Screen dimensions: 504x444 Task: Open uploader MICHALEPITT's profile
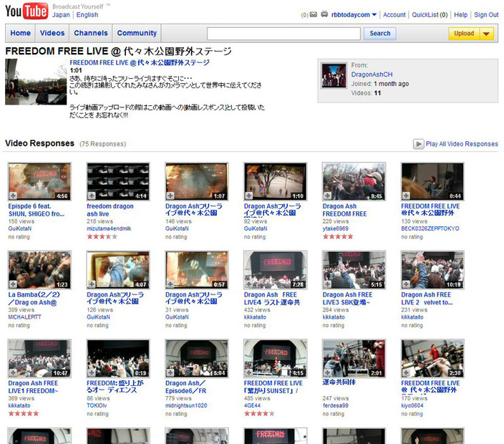point(25,317)
